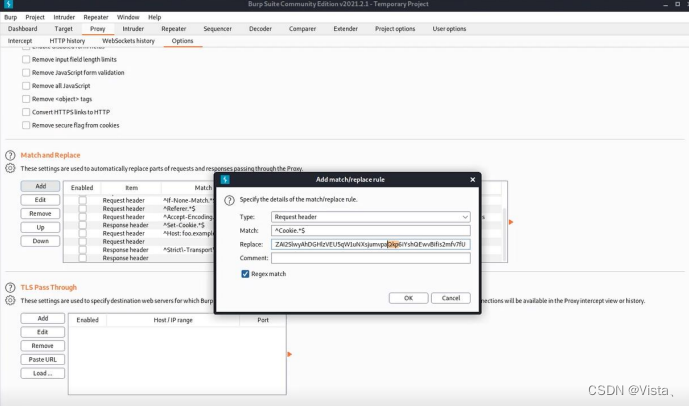The image size is (689, 406).
Task: Open the Repeater menu
Action: [96, 17]
